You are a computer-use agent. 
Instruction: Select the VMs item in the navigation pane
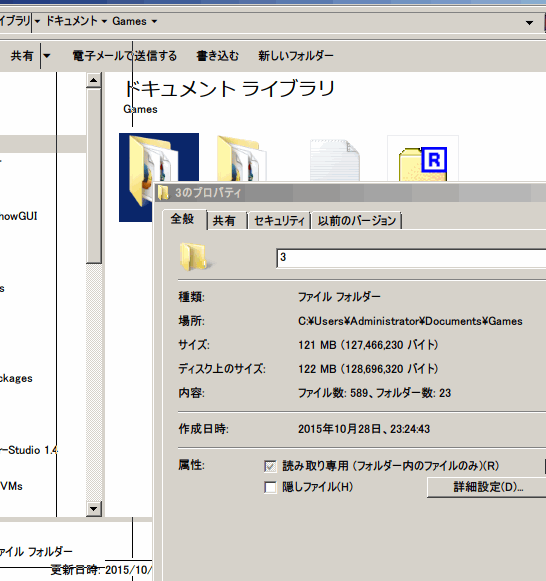click(x=11, y=486)
